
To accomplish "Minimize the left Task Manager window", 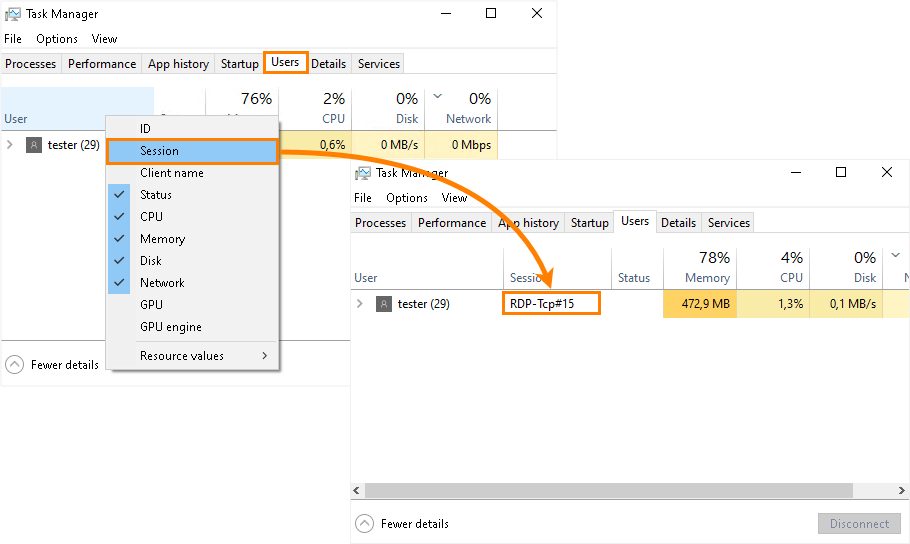I will (x=446, y=13).
